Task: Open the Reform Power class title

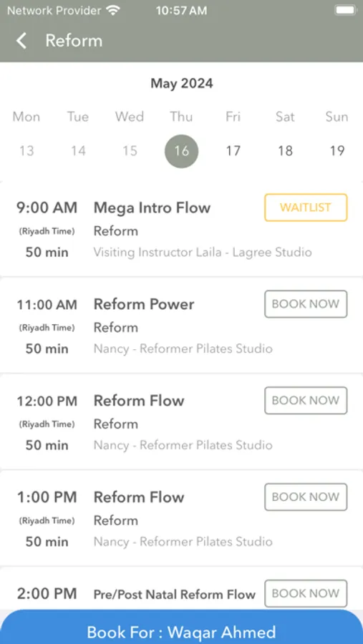Action: coord(144,304)
